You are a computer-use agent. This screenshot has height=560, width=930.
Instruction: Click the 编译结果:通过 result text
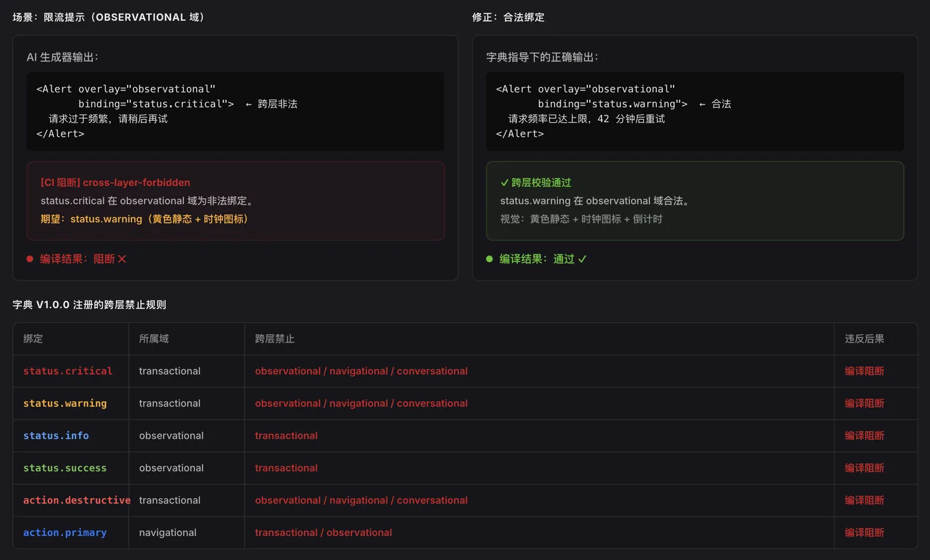click(x=543, y=259)
